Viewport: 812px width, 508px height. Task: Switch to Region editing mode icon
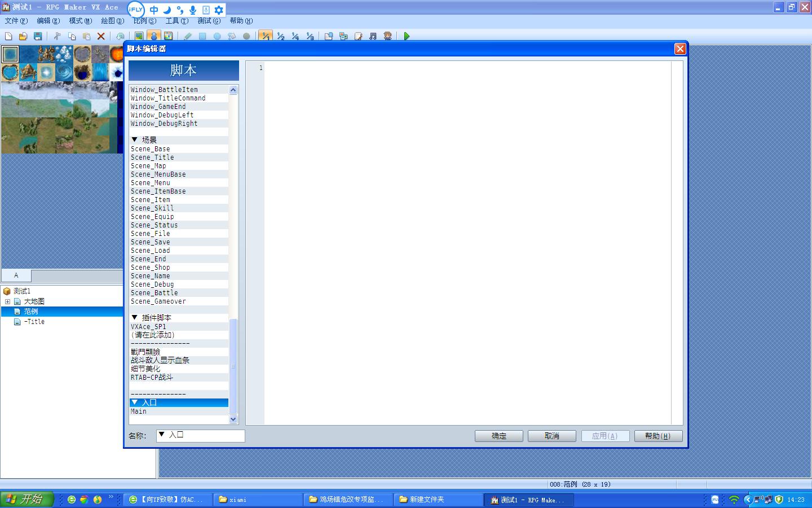[x=168, y=36]
